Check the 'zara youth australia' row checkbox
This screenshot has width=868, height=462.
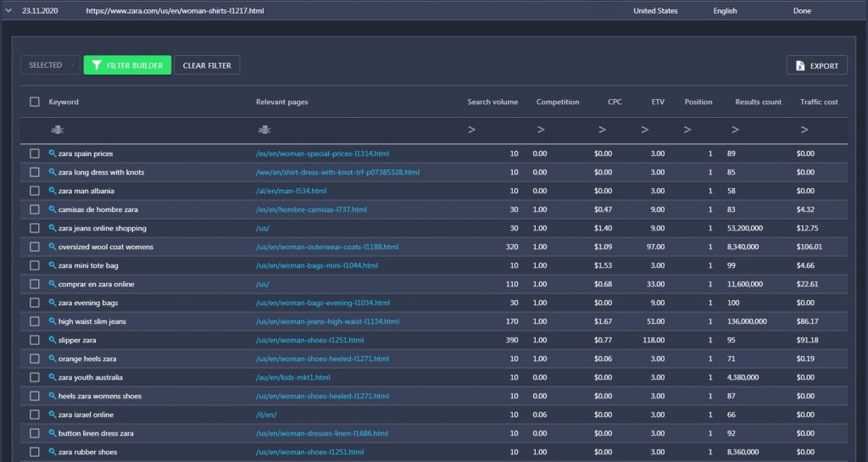click(34, 376)
